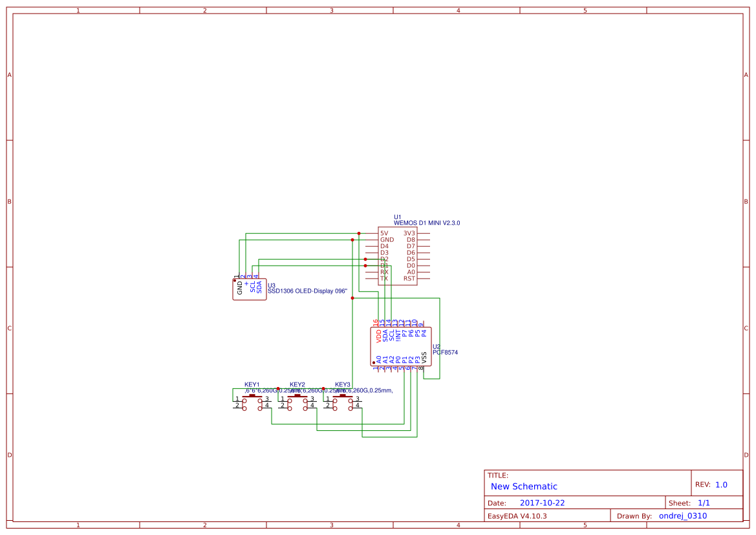The height and width of the screenshot is (535, 756).
Task: Click the !INT pin of the PCF8574
Action: click(x=398, y=335)
